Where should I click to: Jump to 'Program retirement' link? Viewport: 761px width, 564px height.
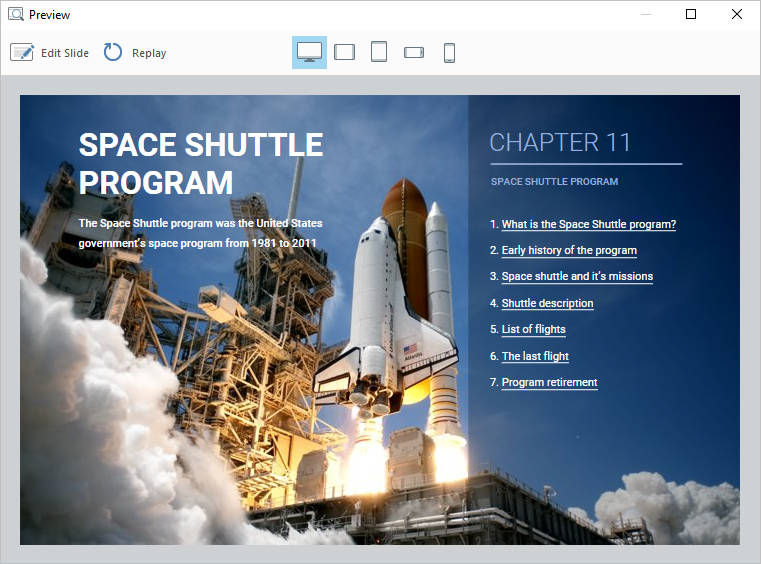tap(549, 382)
